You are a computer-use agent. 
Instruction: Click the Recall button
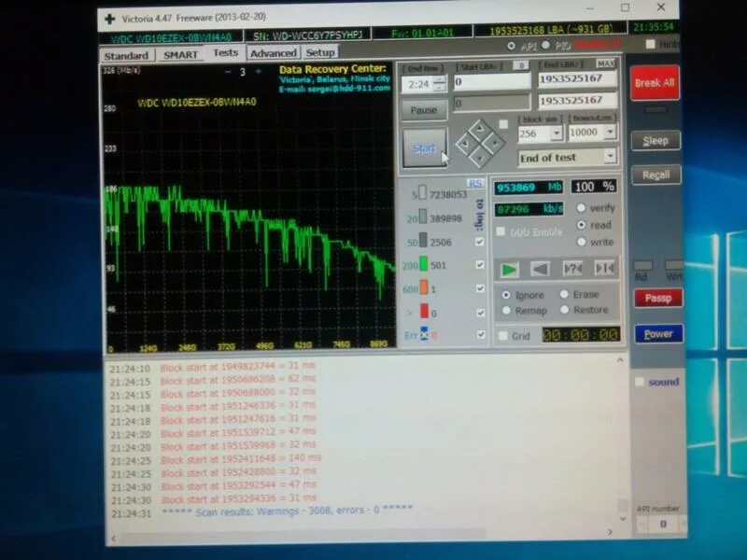point(656,175)
